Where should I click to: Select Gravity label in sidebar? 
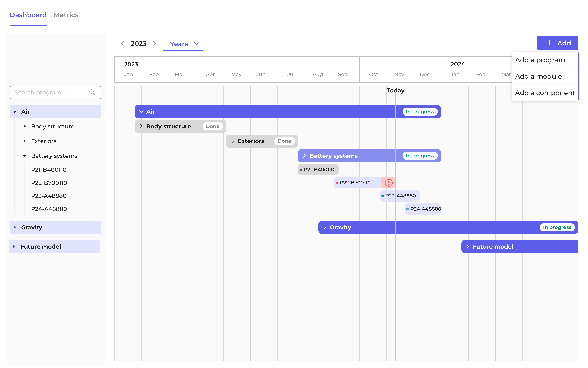tap(32, 227)
